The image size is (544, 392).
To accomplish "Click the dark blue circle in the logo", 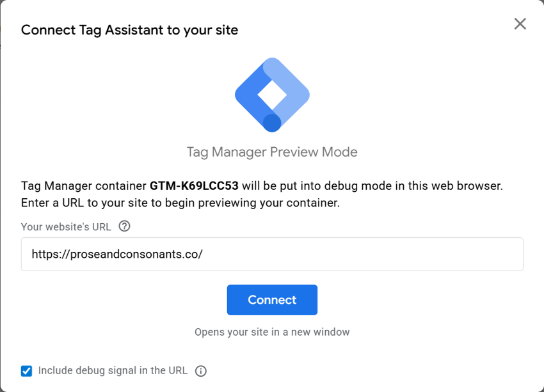I will click(272, 122).
